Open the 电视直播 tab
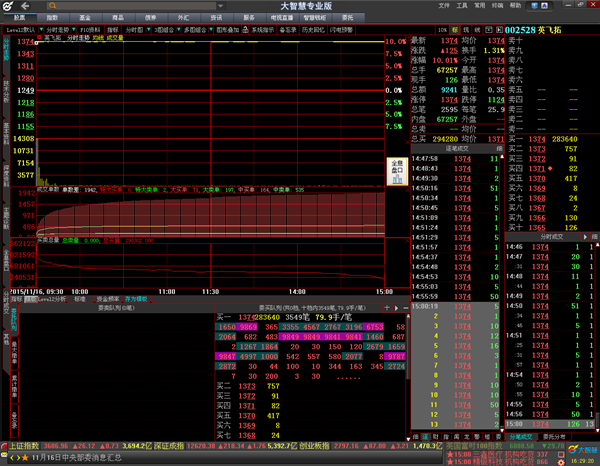600x466 pixels. click(282, 18)
